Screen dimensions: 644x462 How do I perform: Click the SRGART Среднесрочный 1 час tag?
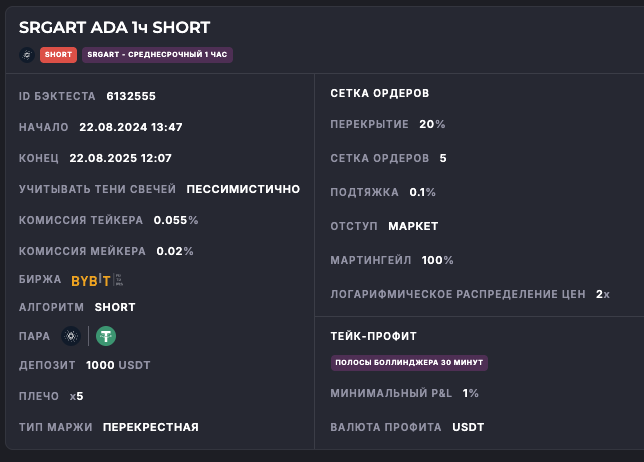coord(157,54)
